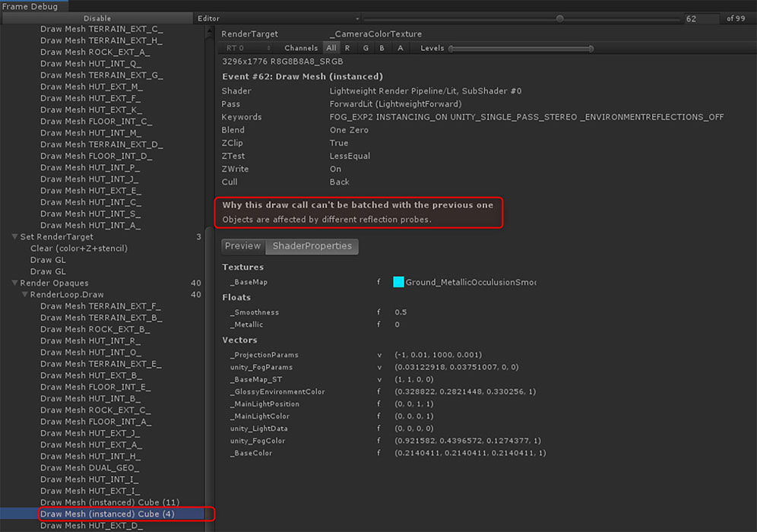Click the Disable button in Frame Debug
The image size is (757, 532).
(97, 18)
